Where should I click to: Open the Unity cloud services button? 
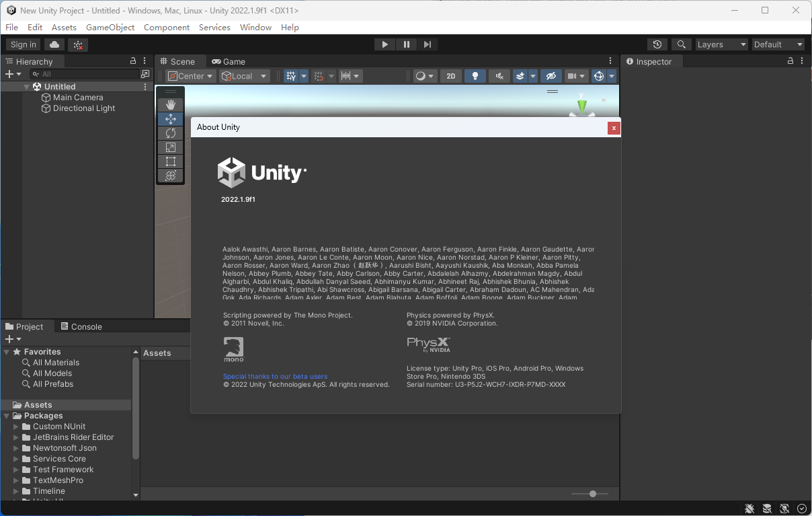[54, 44]
